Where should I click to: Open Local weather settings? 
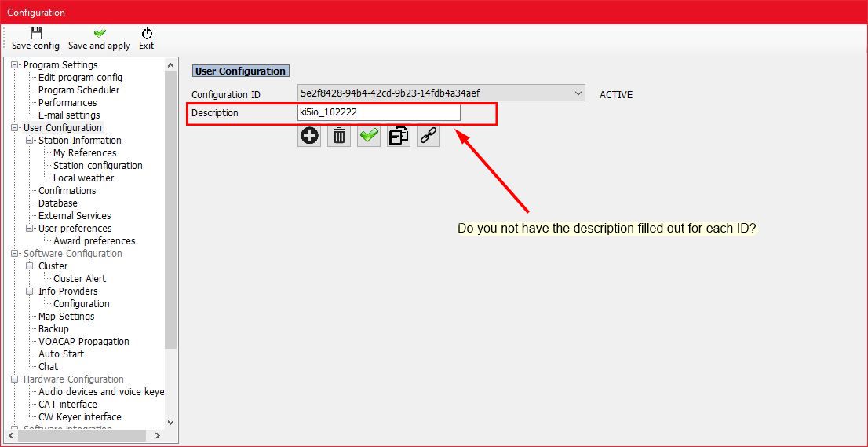click(x=84, y=178)
